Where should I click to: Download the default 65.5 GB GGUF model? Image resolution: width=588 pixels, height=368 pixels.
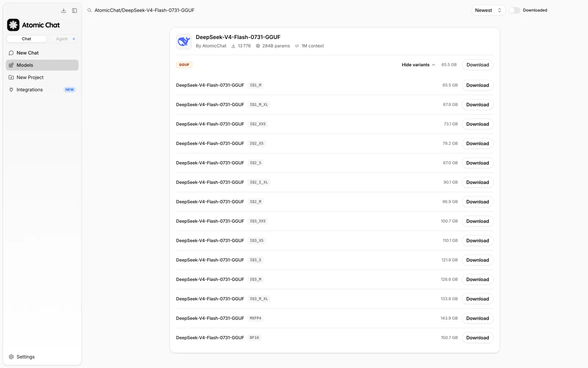(478, 65)
